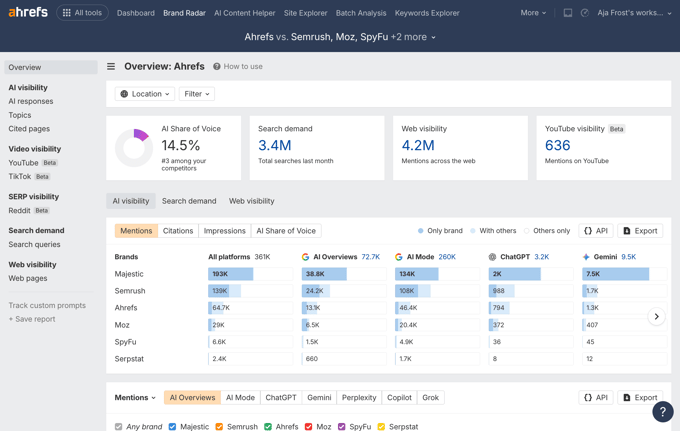Uncheck the Ahrefs brand checkbox
680x431 pixels.
(268, 427)
